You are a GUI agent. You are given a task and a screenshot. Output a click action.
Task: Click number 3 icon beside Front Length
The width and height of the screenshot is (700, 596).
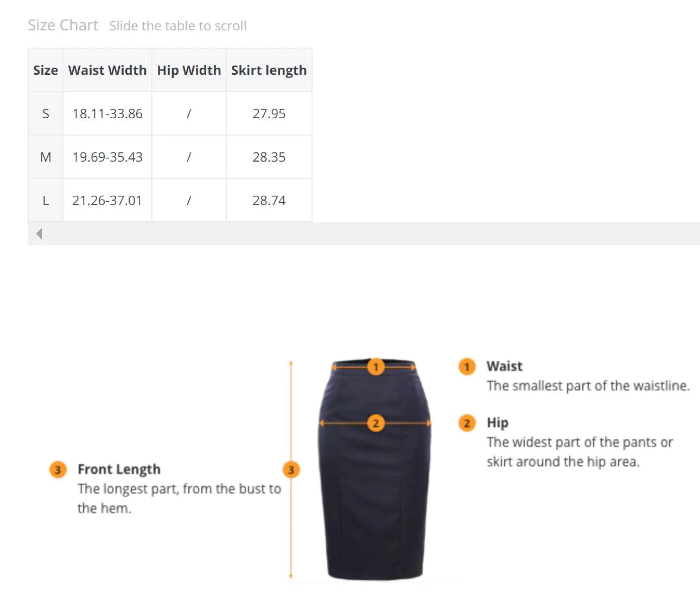click(x=58, y=470)
